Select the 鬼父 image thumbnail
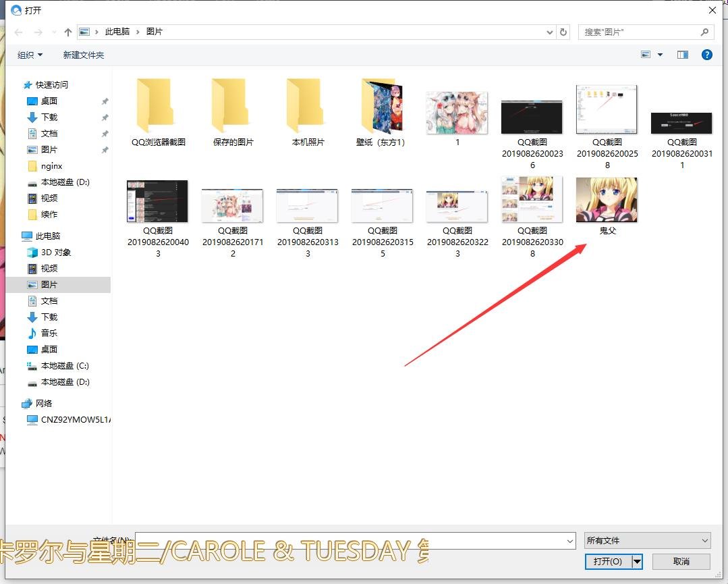 click(x=607, y=201)
